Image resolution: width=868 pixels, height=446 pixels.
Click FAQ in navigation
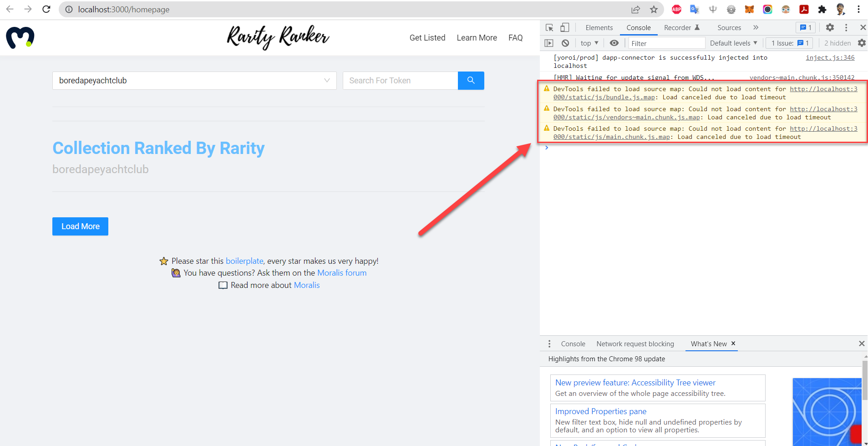[x=515, y=38]
